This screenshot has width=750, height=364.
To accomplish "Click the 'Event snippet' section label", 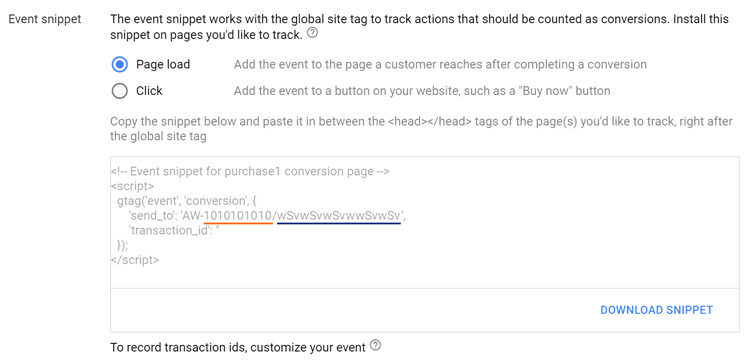I will coord(45,19).
